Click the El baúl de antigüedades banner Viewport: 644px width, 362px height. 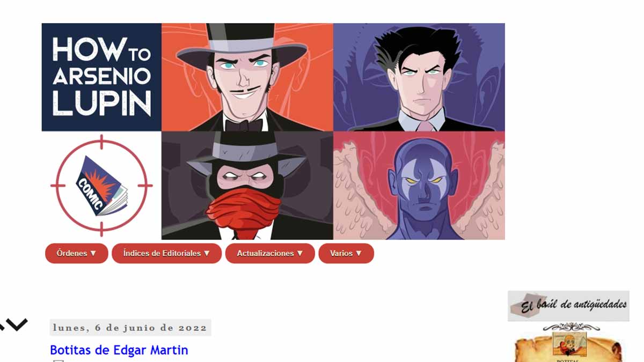pyautogui.click(x=568, y=306)
